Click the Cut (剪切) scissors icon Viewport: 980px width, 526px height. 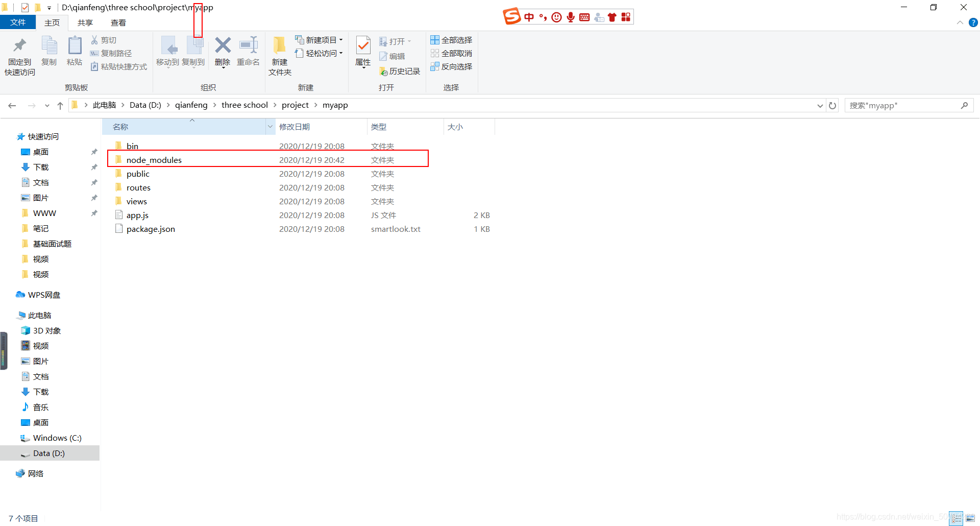(94, 40)
